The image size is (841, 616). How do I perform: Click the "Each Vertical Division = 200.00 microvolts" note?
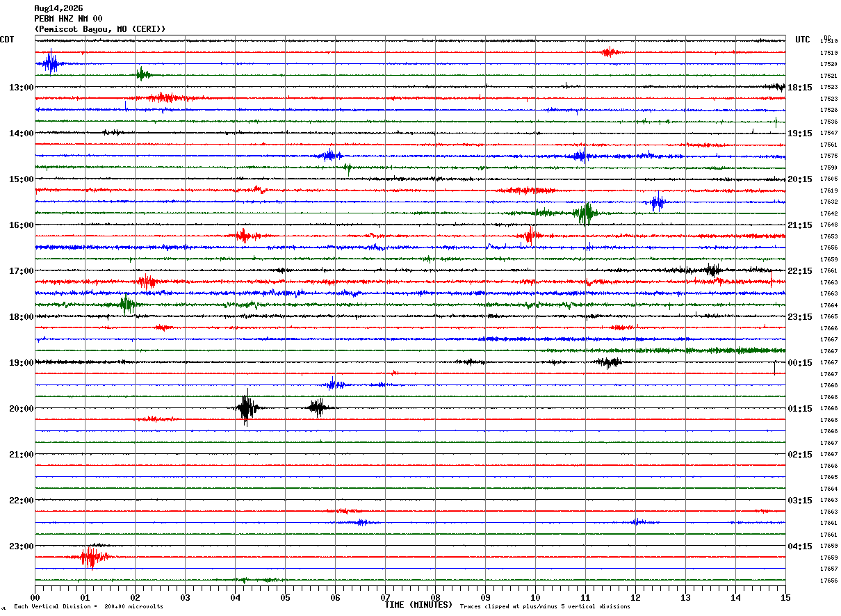coord(88,607)
